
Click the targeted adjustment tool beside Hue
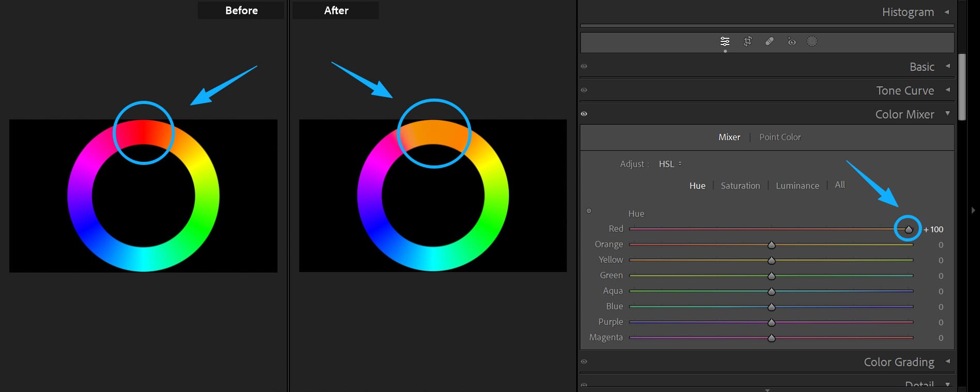point(589,210)
